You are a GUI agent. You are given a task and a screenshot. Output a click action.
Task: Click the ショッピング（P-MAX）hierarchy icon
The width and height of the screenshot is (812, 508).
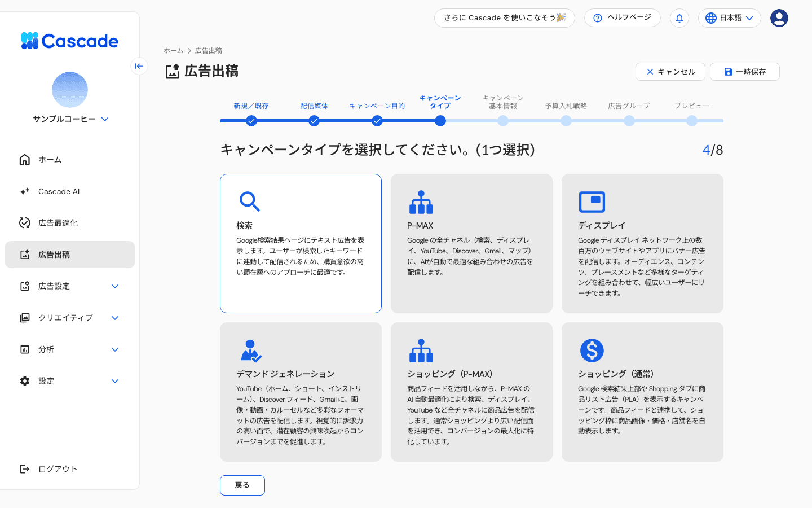421,351
